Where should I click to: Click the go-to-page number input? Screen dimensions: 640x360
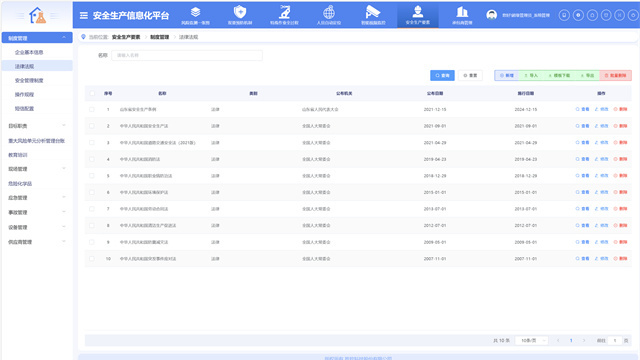tap(615, 340)
